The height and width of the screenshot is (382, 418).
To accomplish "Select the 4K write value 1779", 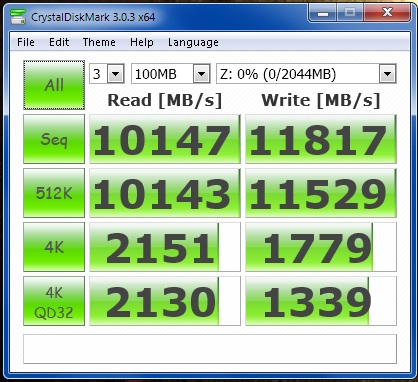I will pos(321,247).
